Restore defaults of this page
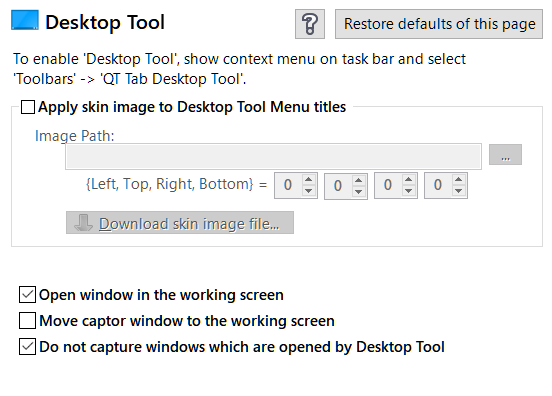Image resolution: width=552 pixels, height=396 pixels. [x=439, y=24]
